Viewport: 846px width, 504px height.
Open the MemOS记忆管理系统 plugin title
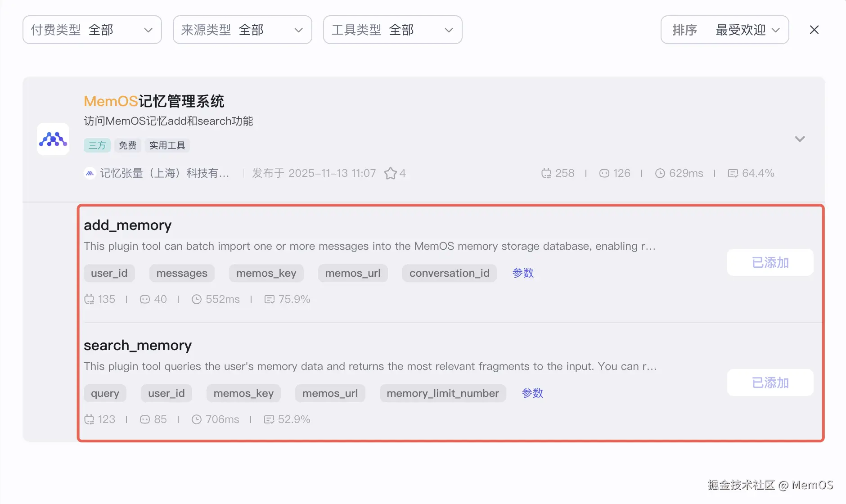tap(154, 101)
